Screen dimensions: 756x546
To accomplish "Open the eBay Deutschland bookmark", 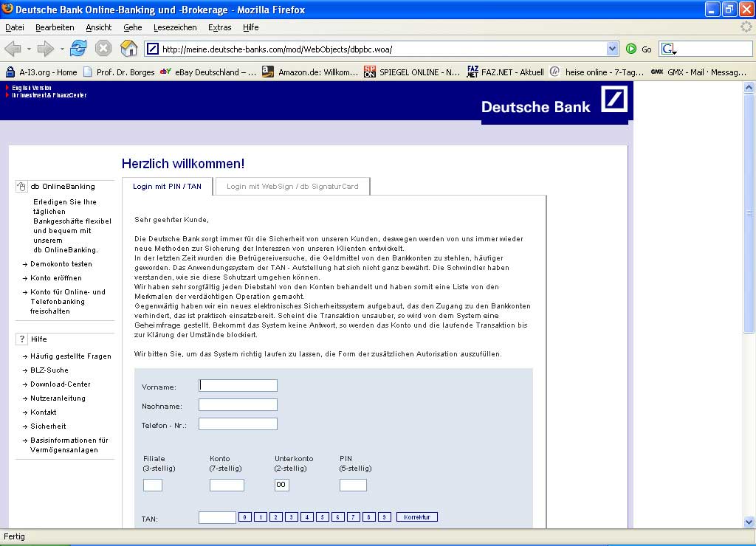I will (x=209, y=72).
